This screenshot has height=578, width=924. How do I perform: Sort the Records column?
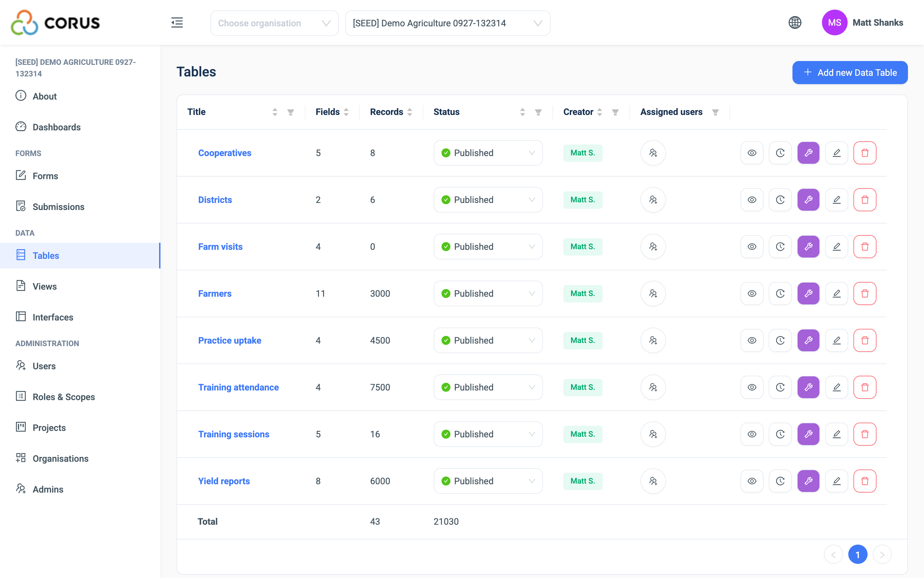click(x=410, y=112)
